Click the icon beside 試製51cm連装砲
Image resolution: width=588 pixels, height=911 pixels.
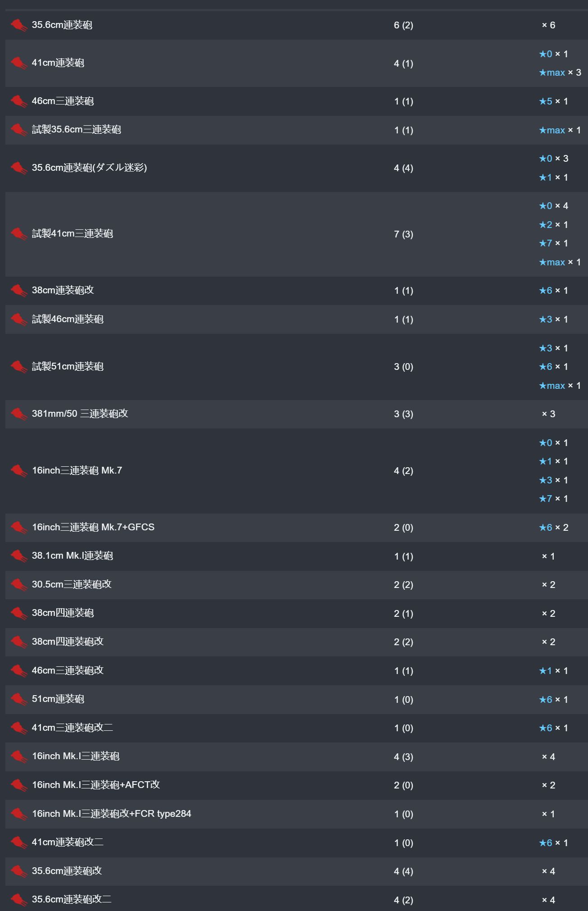(x=19, y=367)
